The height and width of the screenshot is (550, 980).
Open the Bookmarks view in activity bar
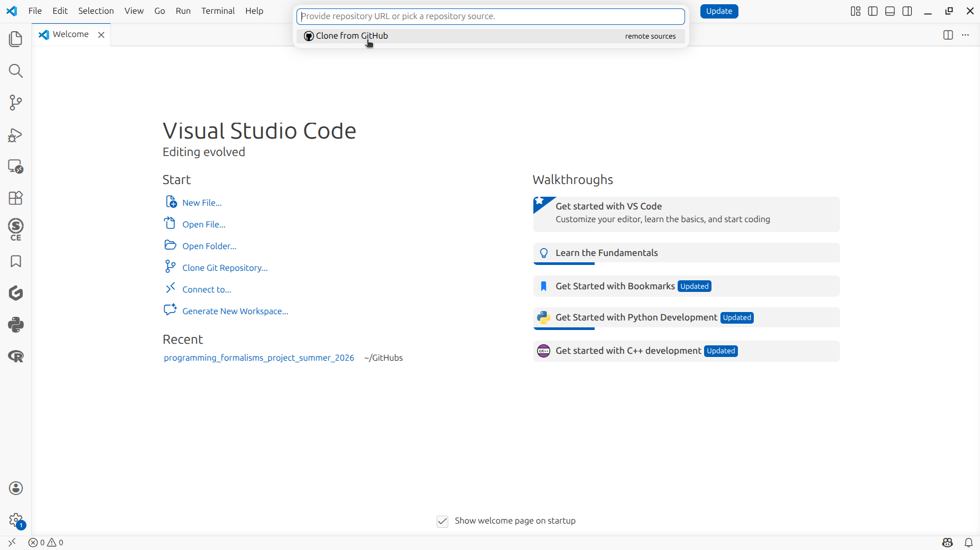click(x=16, y=261)
